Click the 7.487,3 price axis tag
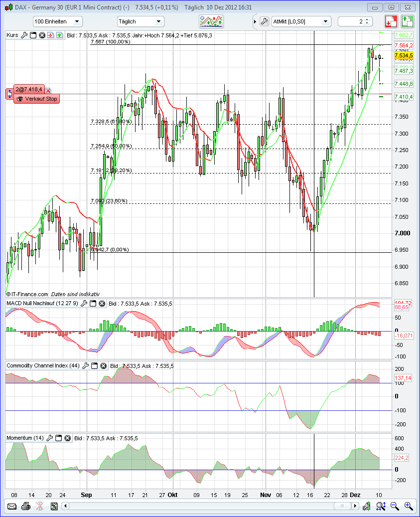The width and height of the screenshot is (420, 517). tap(404, 71)
